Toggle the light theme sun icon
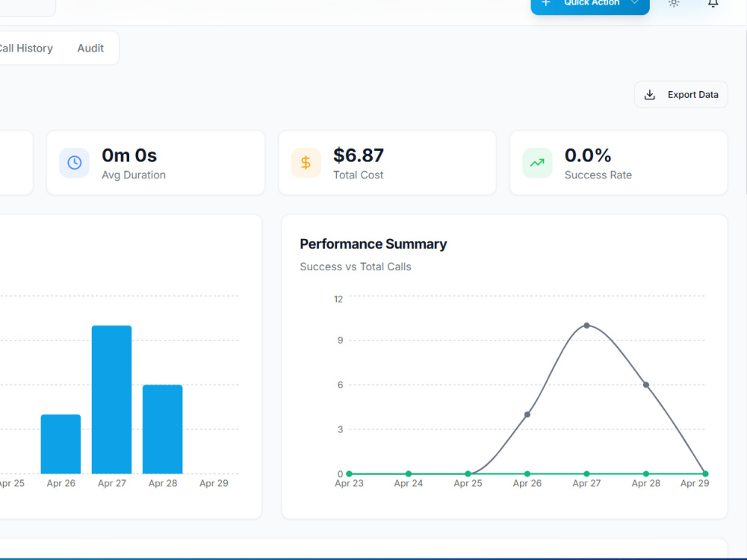This screenshot has width=747, height=560. [674, 3]
